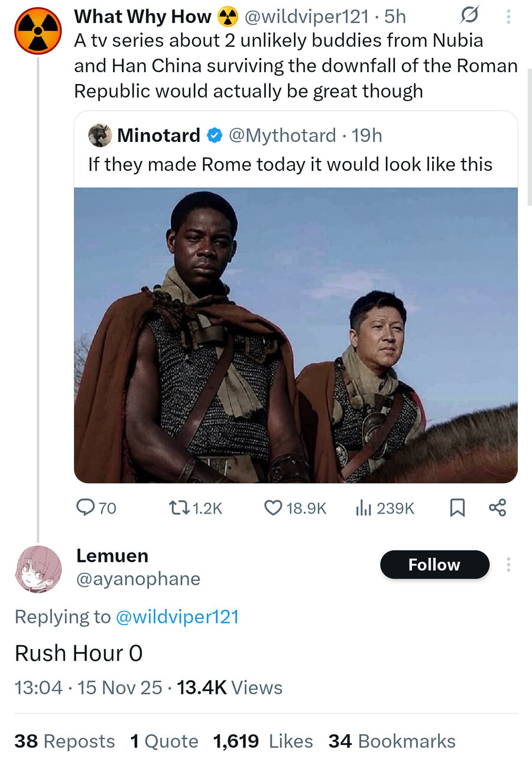Image resolution: width=532 pixels, height=762 pixels.
Task: Open more options on wildviper121's tweet
Action: [508, 17]
